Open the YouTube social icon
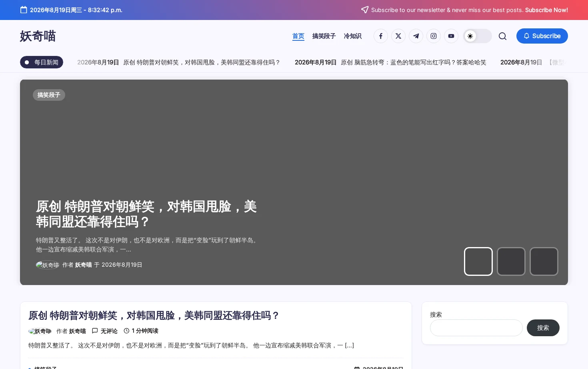Screen dimensions: 588x369 pyautogui.click(x=451, y=36)
